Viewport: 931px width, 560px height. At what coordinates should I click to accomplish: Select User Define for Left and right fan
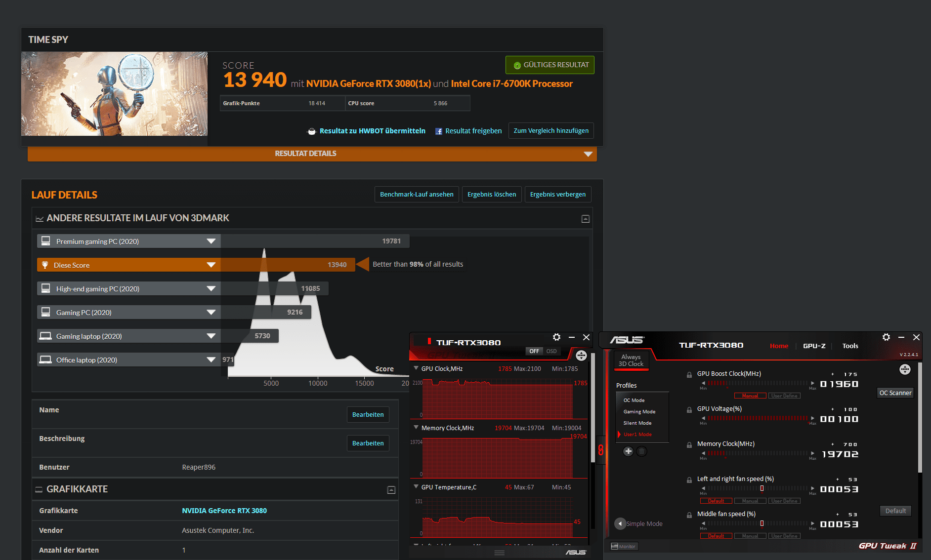(x=784, y=501)
